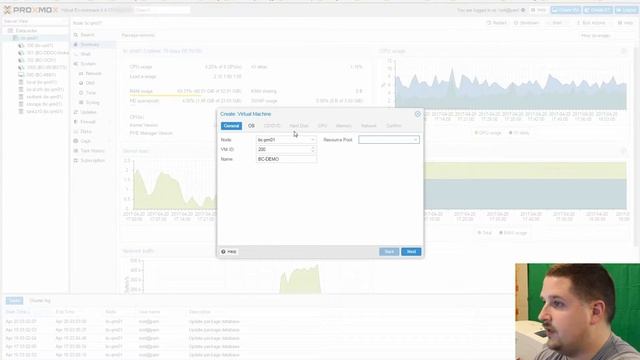The image size is (640, 360).
Task: Toggle the Total legend item
Action: tap(484, 233)
